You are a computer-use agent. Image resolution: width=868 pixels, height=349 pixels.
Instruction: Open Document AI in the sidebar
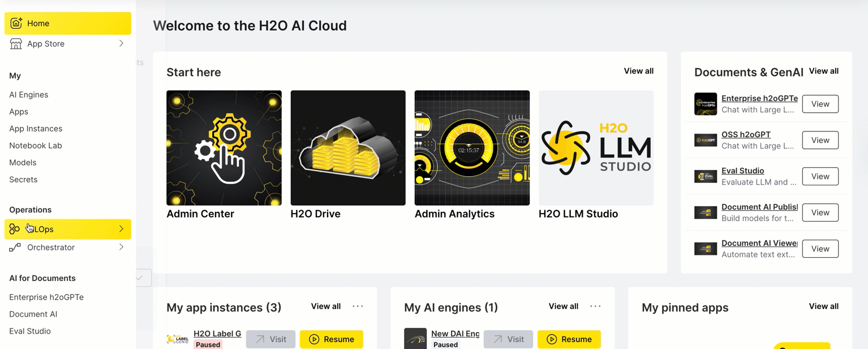[x=33, y=314]
